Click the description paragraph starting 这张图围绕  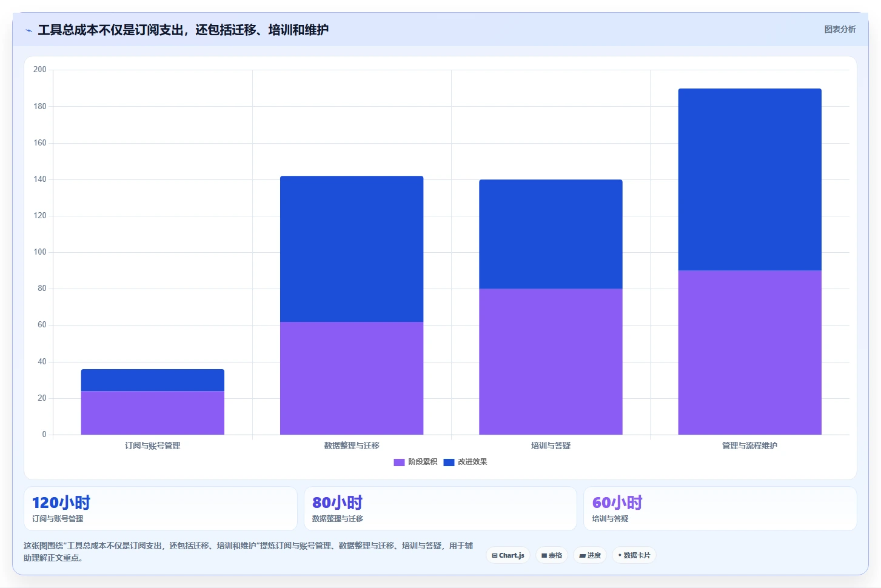(x=249, y=552)
